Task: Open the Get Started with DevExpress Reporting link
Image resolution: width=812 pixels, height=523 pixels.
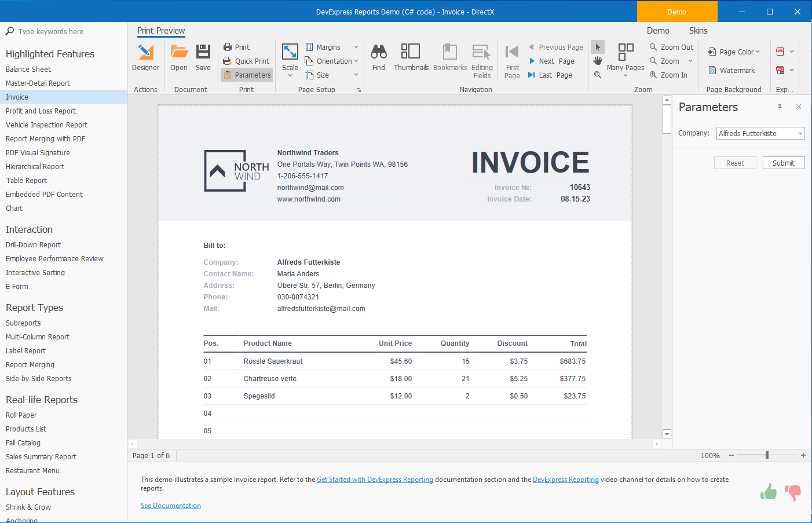Action: (375, 480)
